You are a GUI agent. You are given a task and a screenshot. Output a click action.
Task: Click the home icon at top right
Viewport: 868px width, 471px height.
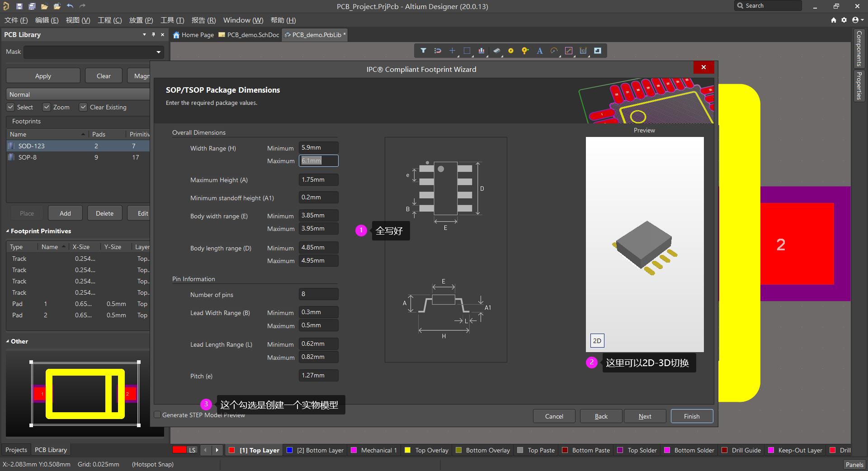pyautogui.click(x=834, y=20)
